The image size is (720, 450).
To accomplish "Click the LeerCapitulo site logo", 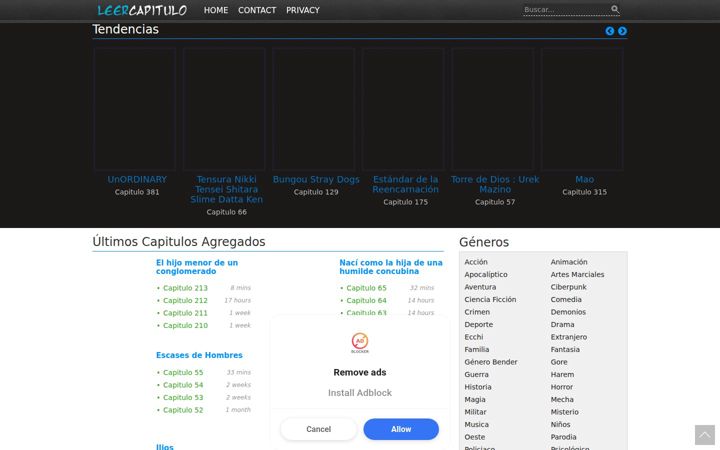I will 142,10.
